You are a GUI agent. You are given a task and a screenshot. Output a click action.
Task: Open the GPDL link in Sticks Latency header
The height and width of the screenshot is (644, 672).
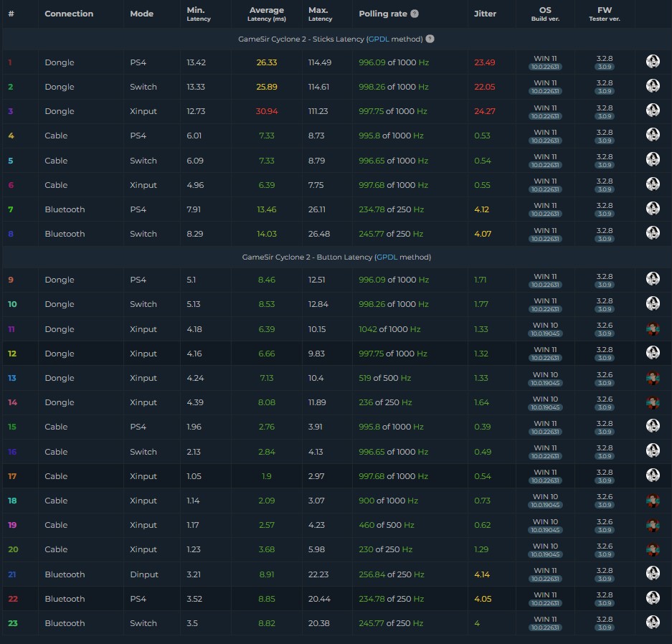(379, 39)
